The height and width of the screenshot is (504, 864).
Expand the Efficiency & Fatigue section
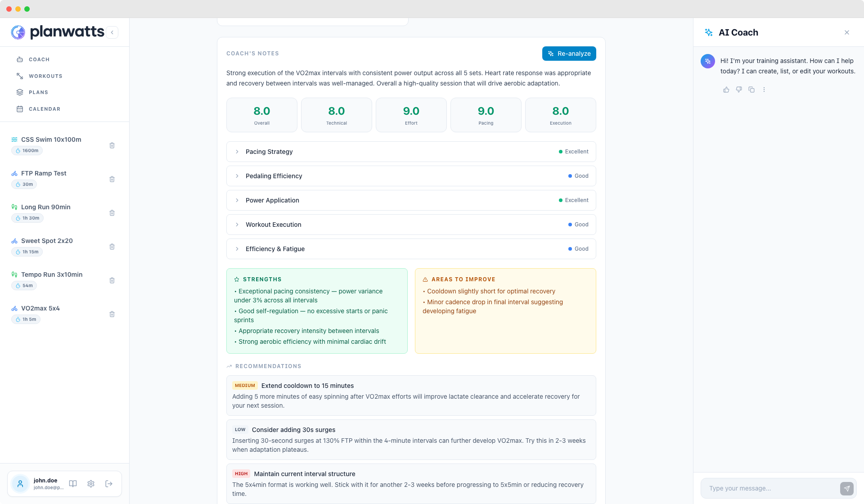(411, 249)
